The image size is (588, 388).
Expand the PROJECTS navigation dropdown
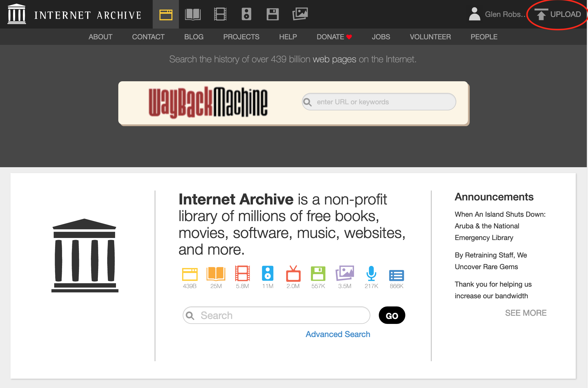pyautogui.click(x=241, y=36)
